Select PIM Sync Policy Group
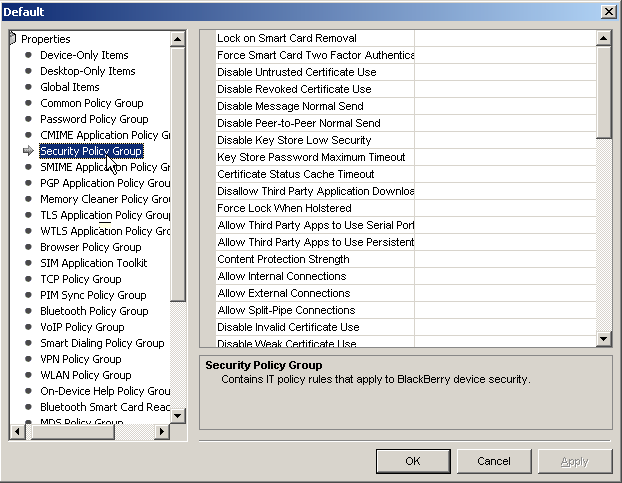The image size is (622, 483). 93,295
